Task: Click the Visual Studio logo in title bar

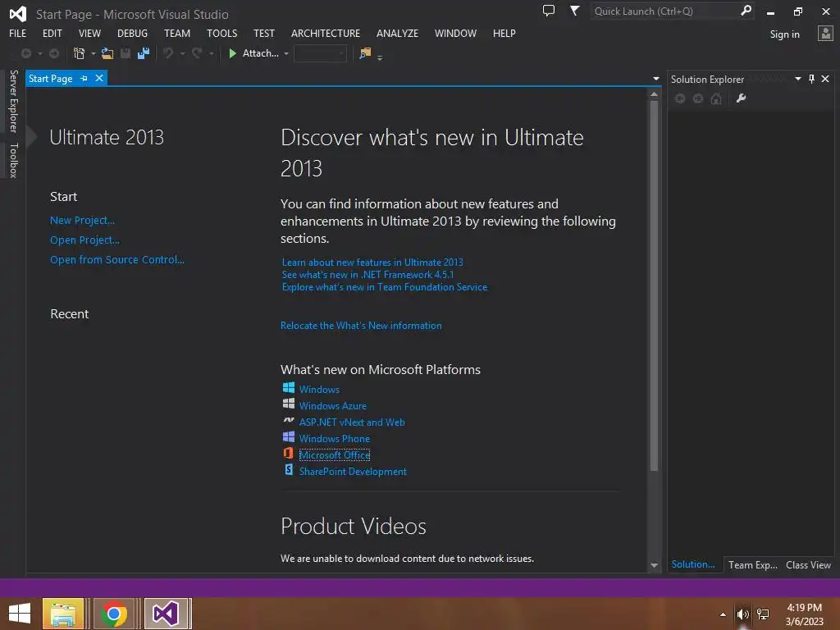Action: [x=18, y=14]
